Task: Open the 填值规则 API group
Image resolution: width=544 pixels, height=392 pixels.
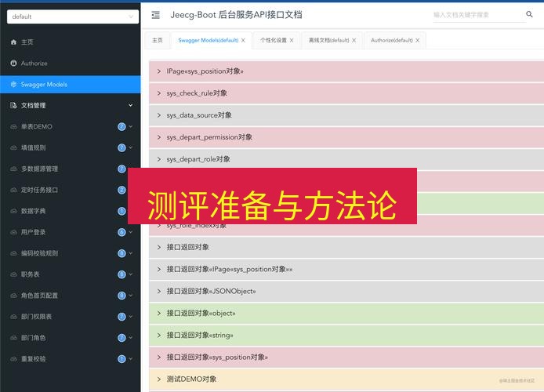Action: (70, 147)
